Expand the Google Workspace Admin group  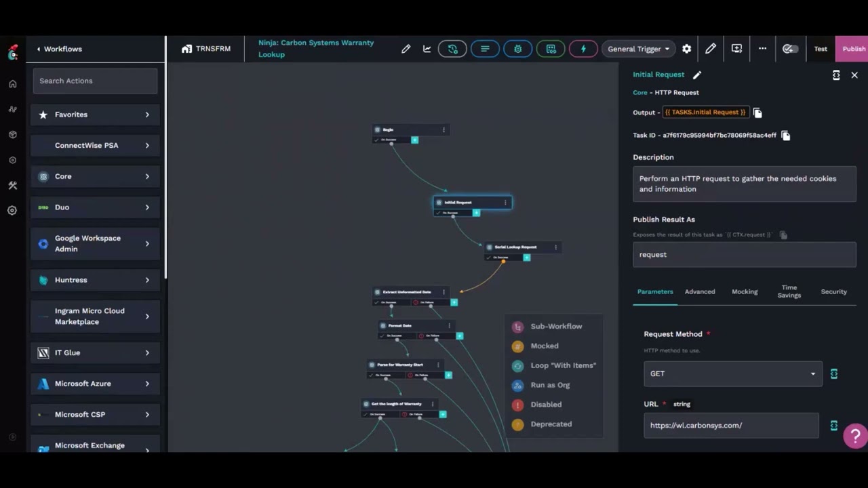pos(95,243)
